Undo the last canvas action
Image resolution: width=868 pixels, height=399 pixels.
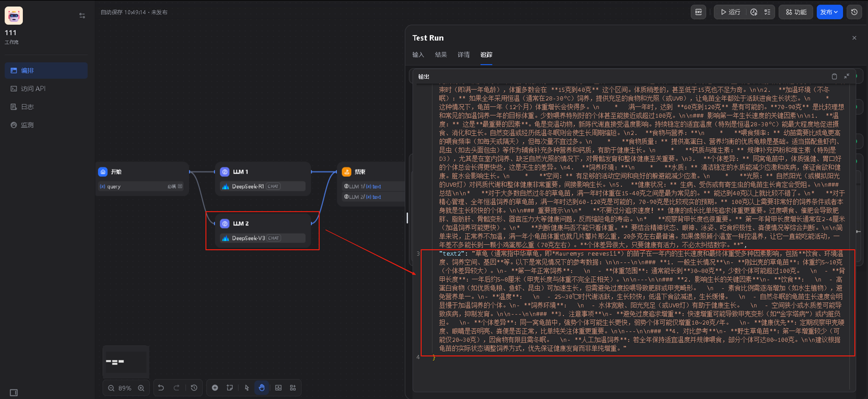pyautogui.click(x=161, y=388)
